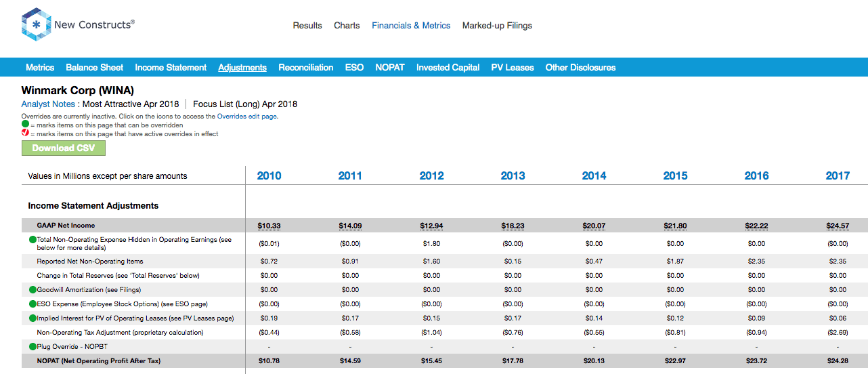This screenshot has width=868, height=374.
Task: Open the ESO tab
Action: 354,68
